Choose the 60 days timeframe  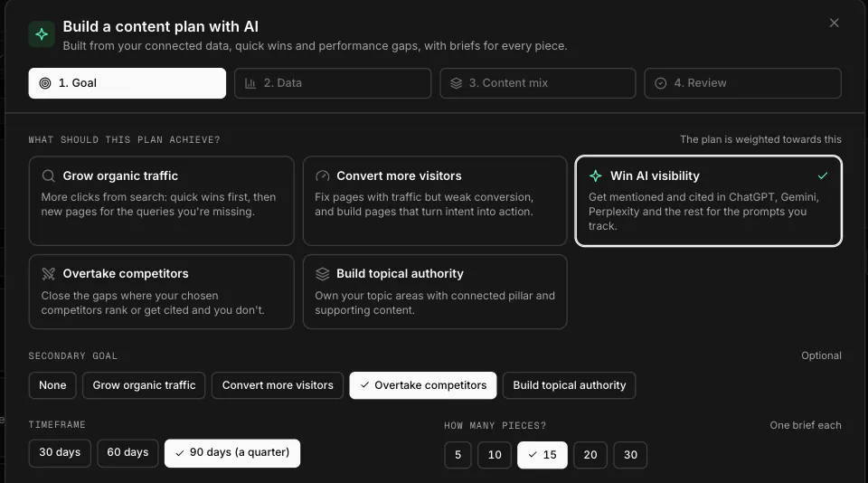(127, 452)
